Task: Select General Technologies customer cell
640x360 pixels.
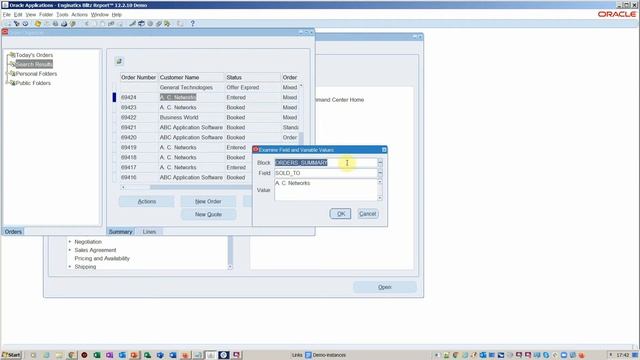Action: pos(191,87)
